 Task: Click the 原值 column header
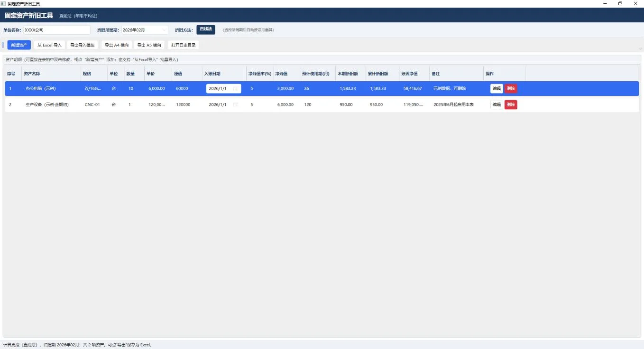point(187,74)
